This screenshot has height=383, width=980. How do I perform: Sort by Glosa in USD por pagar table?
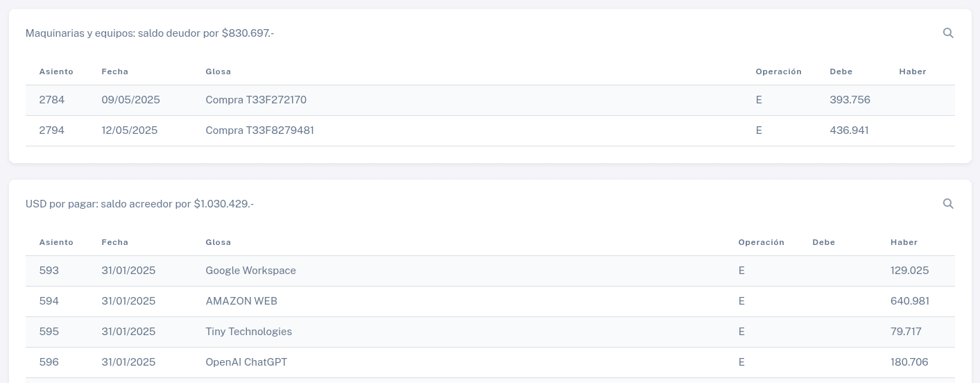click(x=218, y=242)
